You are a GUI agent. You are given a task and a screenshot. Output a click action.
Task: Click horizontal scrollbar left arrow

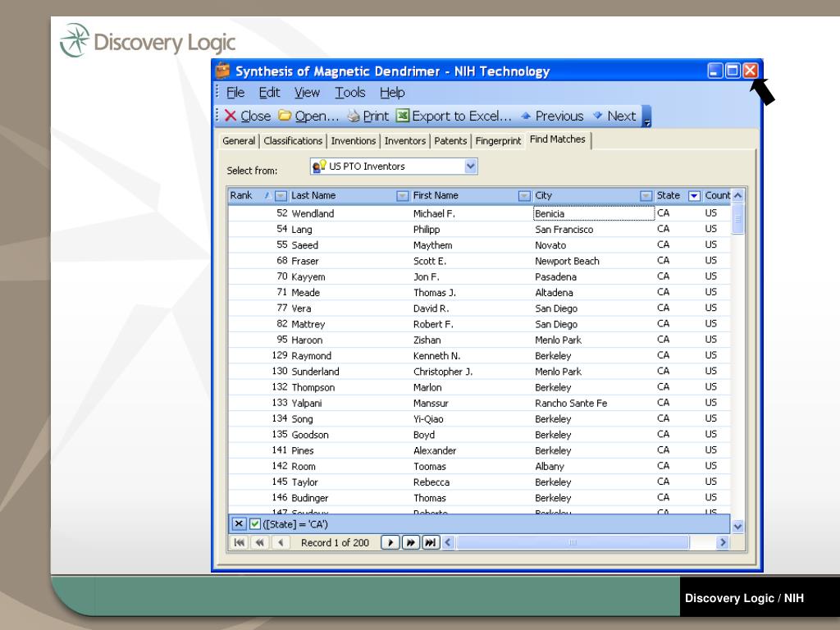pos(448,543)
